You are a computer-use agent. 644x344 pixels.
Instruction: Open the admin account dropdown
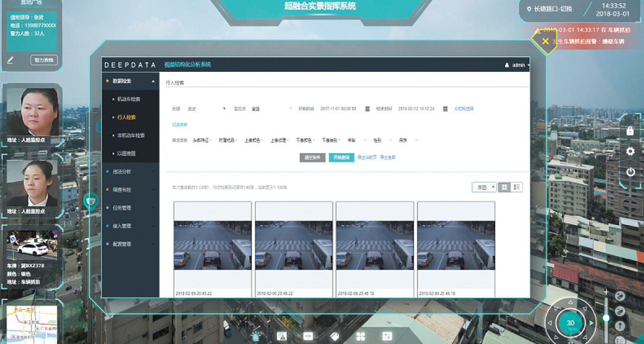pyautogui.click(x=517, y=65)
